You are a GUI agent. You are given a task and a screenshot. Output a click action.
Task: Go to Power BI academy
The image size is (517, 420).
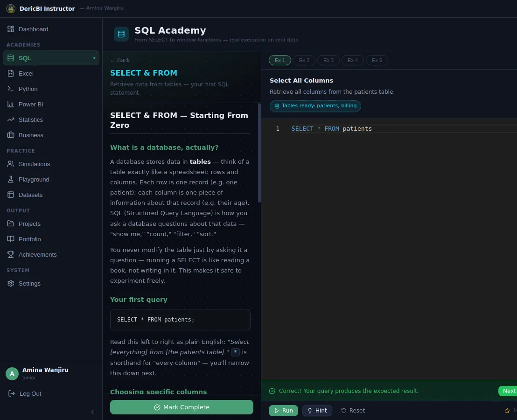pos(51,105)
